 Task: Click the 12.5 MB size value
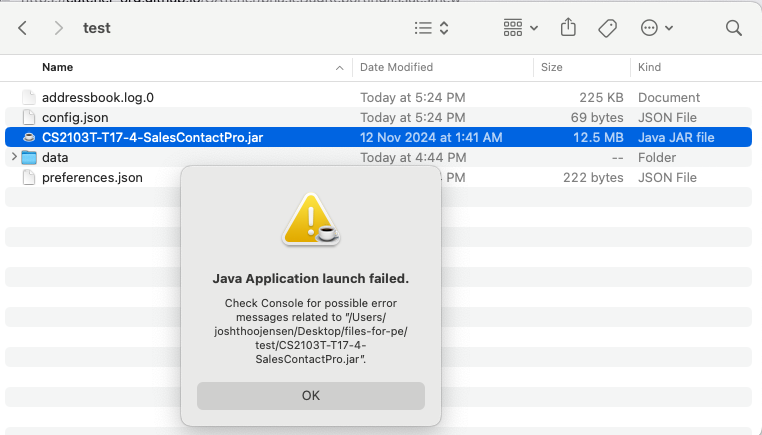tap(598, 137)
